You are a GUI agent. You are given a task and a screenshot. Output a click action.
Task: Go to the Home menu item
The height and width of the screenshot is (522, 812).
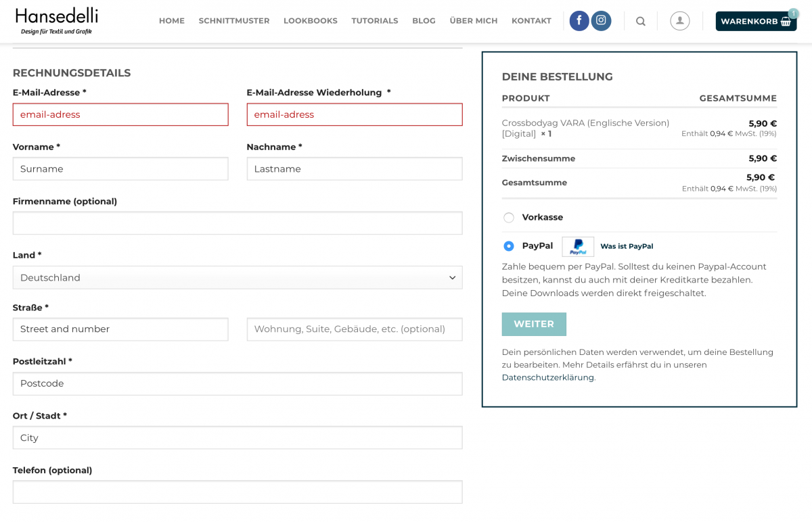[172, 21]
